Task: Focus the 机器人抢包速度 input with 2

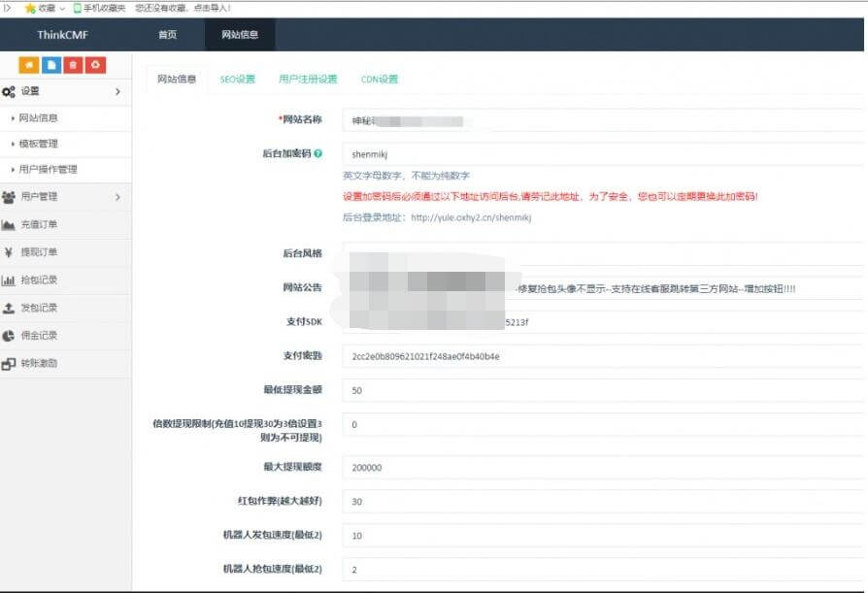Action: 603,569
